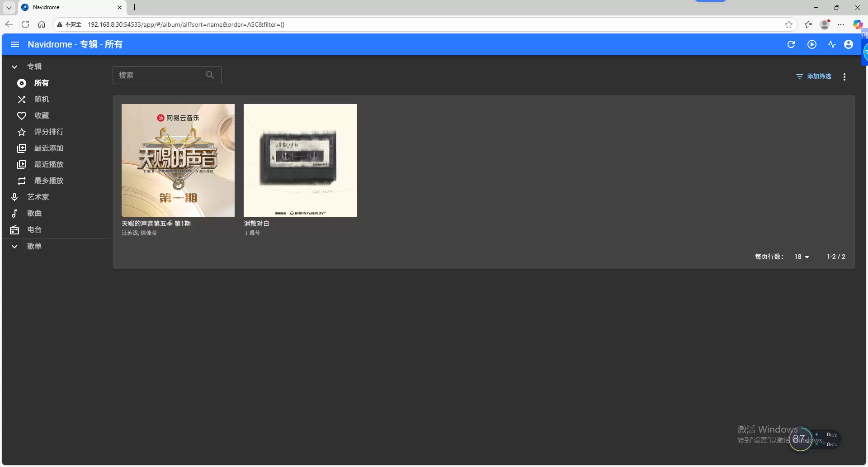
Task: Open the 消散对白 album cover
Action: 300,161
